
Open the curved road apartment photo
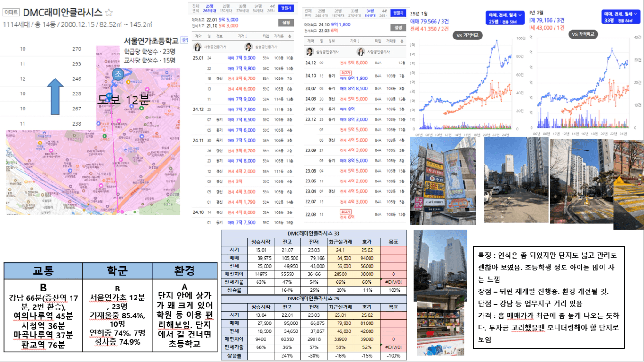coord(581,181)
